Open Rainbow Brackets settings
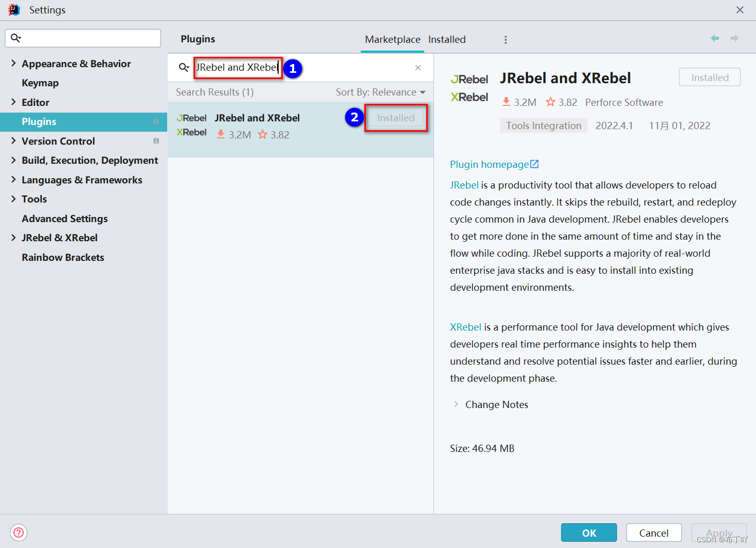756x548 pixels. tap(63, 257)
